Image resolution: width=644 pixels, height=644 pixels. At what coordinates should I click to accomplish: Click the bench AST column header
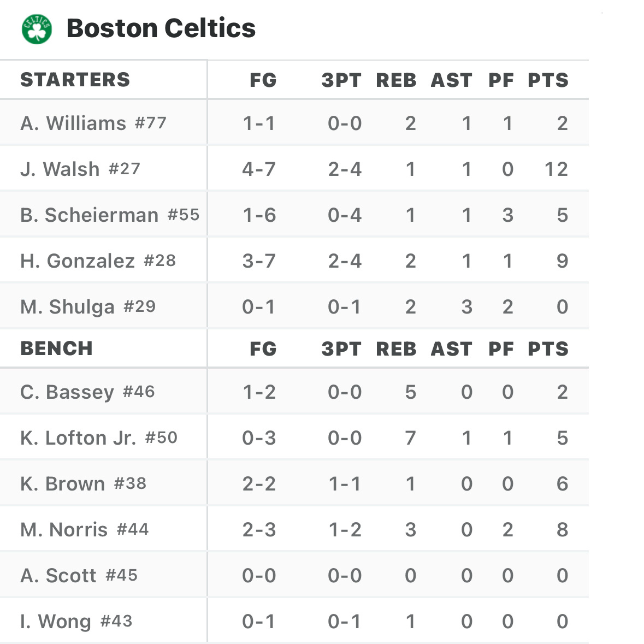pyautogui.click(x=451, y=349)
